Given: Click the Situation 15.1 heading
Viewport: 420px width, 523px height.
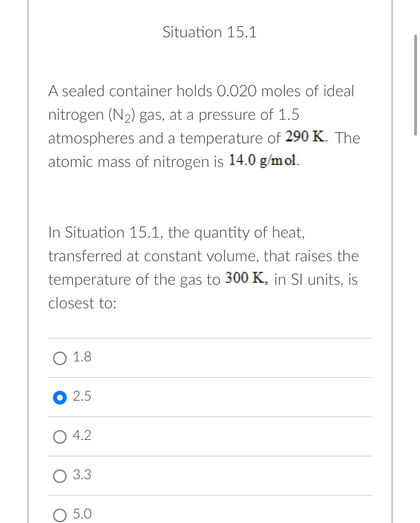Looking at the screenshot, I should (210, 32).
